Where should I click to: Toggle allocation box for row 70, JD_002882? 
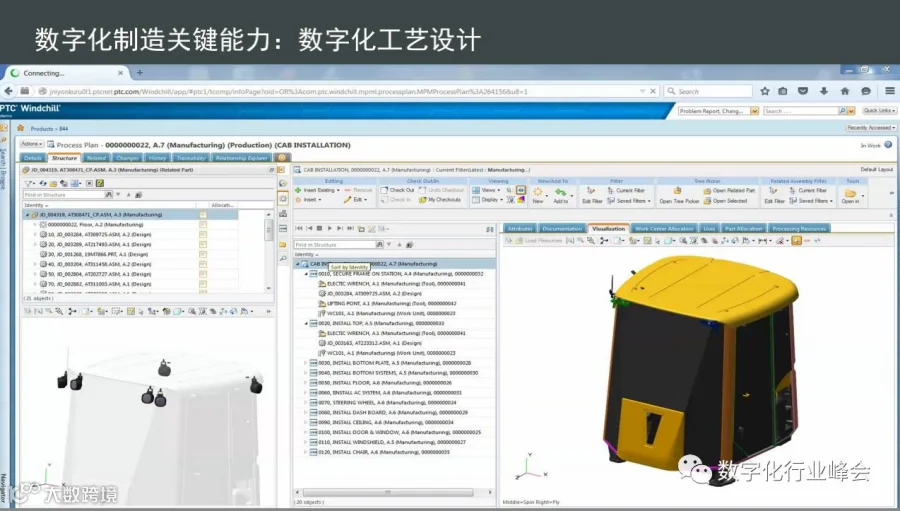tap(203, 284)
